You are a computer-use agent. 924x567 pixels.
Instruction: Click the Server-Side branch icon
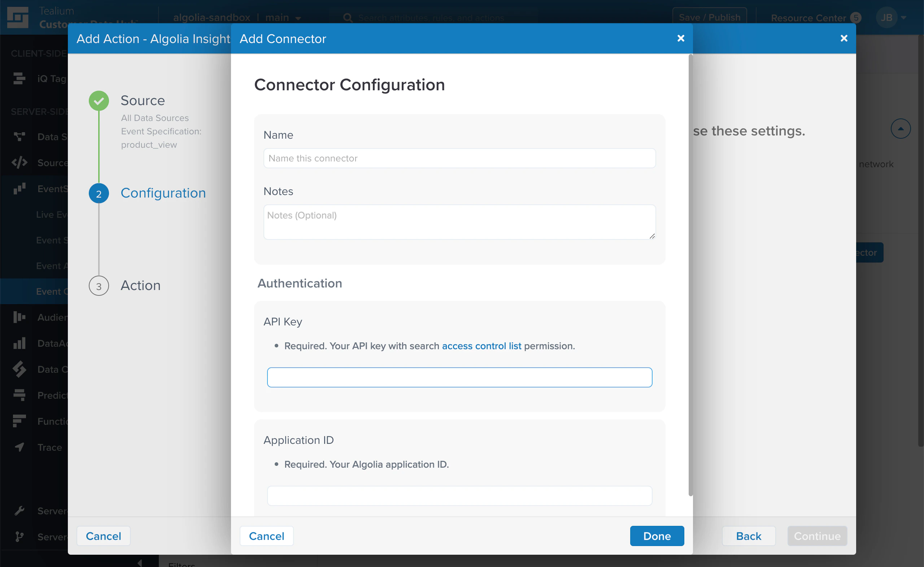pos(19,537)
